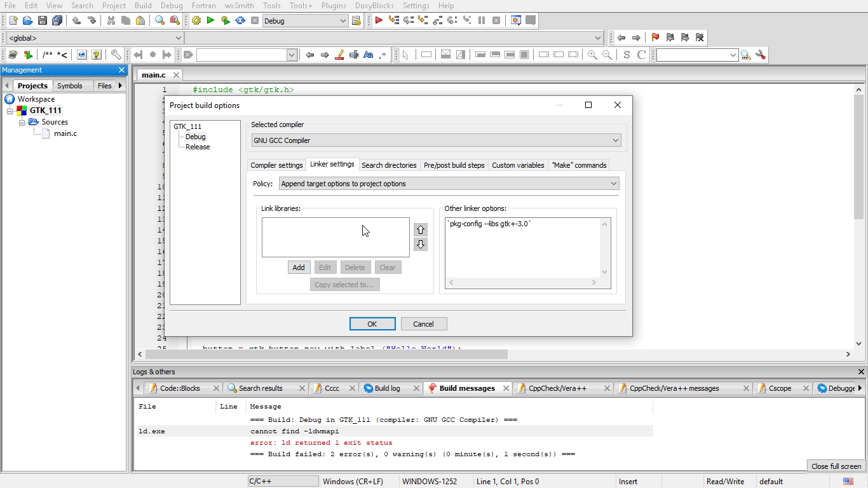Toggle match case (Aa) search option
868x488 pixels.
click(369, 55)
